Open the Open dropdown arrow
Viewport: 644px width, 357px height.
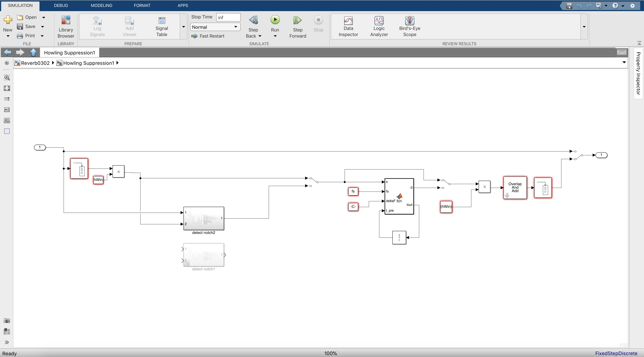tap(44, 17)
